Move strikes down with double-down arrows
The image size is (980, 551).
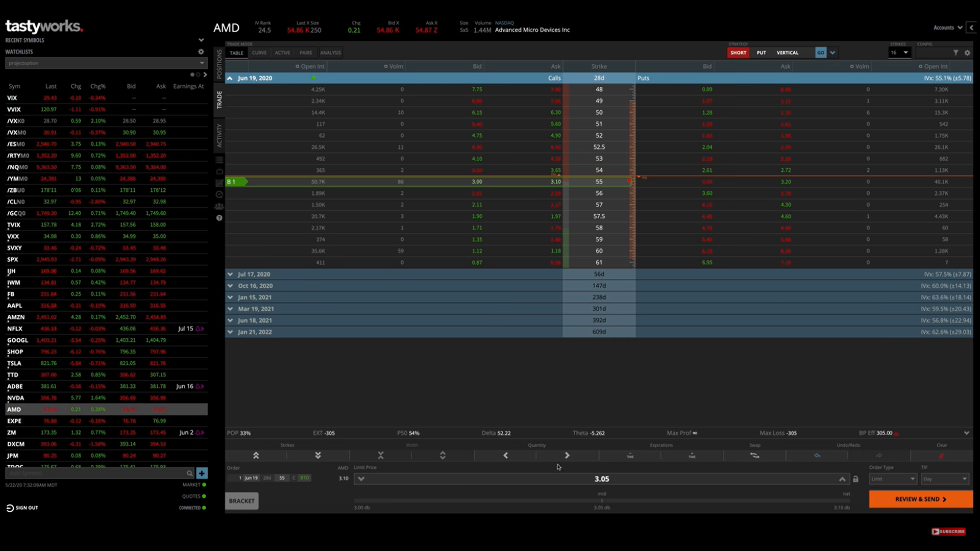tap(318, 455)
